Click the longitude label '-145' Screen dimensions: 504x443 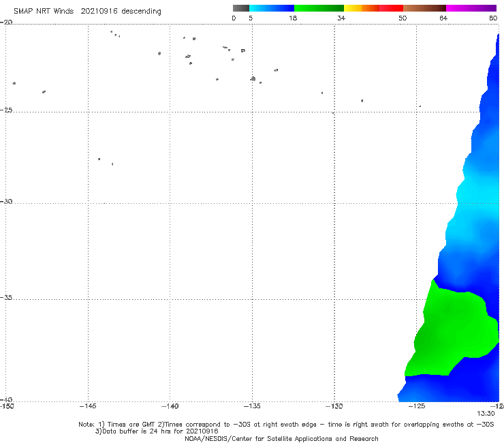88,406
